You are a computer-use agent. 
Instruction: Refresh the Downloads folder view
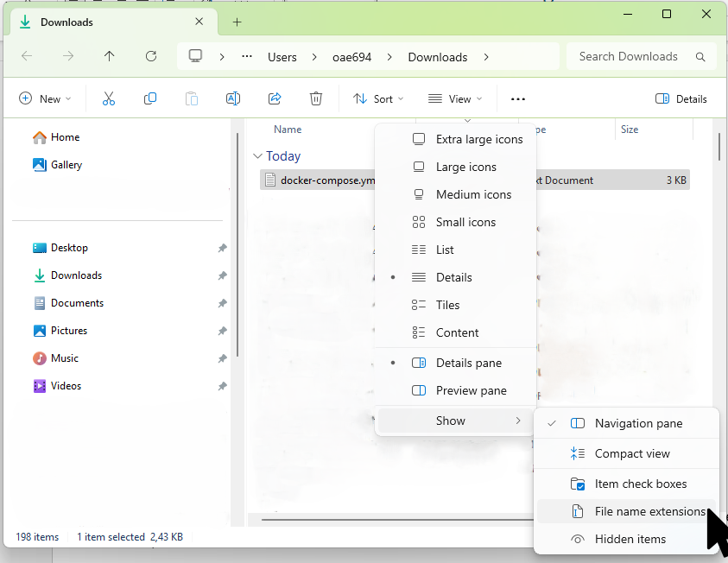(x=151, y=57)
